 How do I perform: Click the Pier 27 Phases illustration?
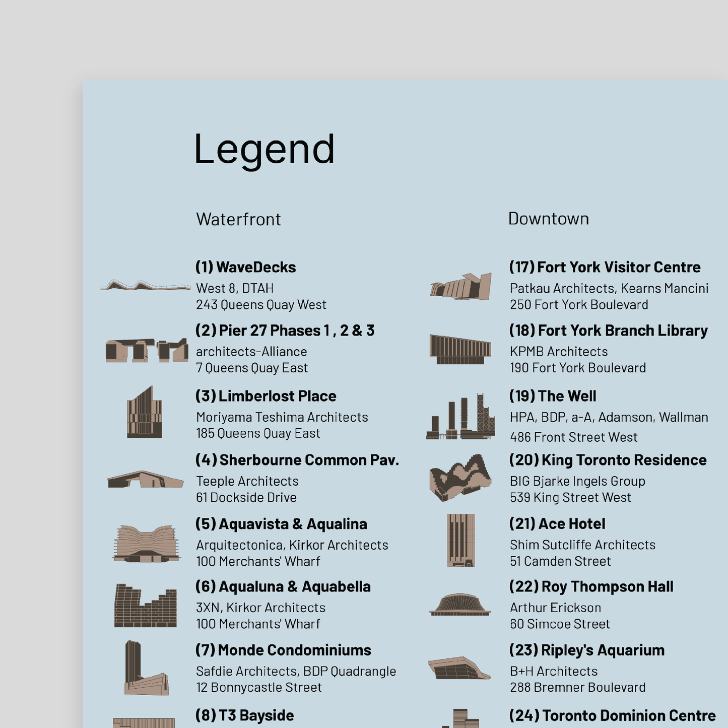pos(145,348)
